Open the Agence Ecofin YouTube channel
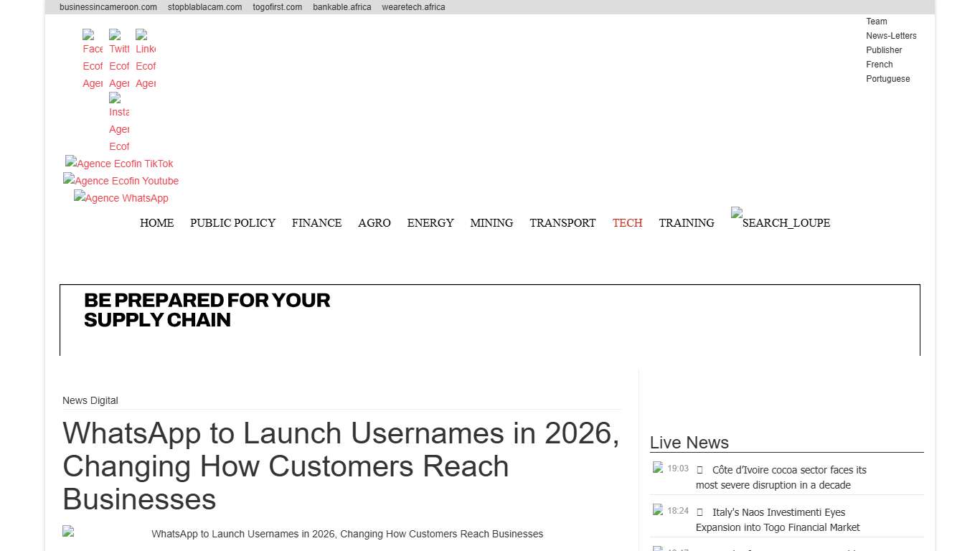Screen dimensions: 980x551 (121, 181)
